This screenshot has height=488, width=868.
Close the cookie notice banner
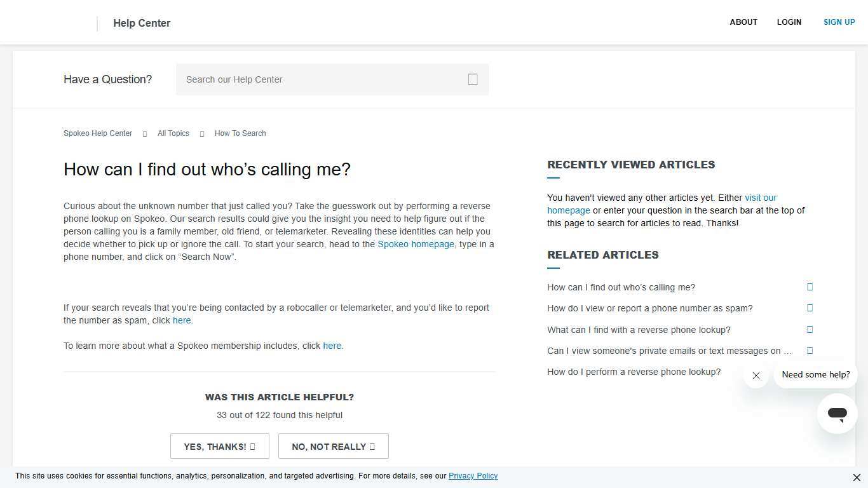coord(857,477)
